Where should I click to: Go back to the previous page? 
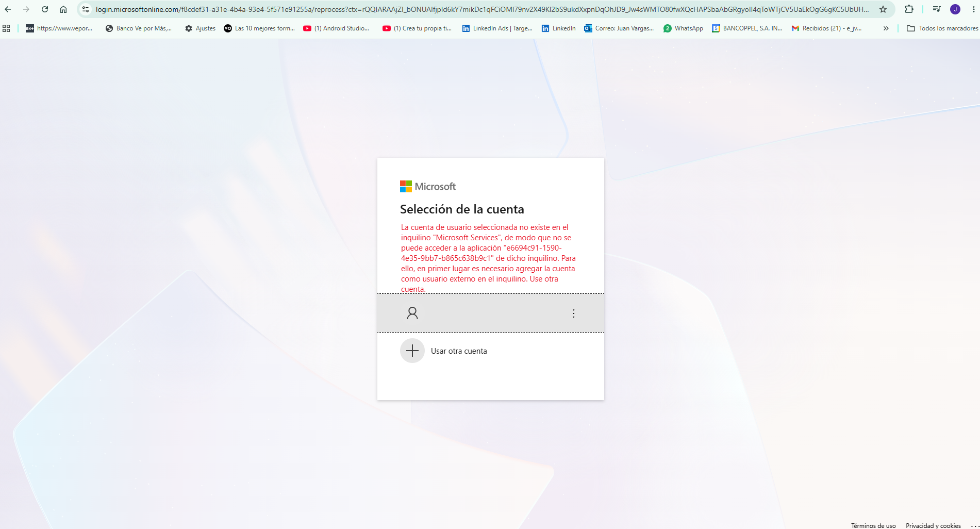(8, 9)
